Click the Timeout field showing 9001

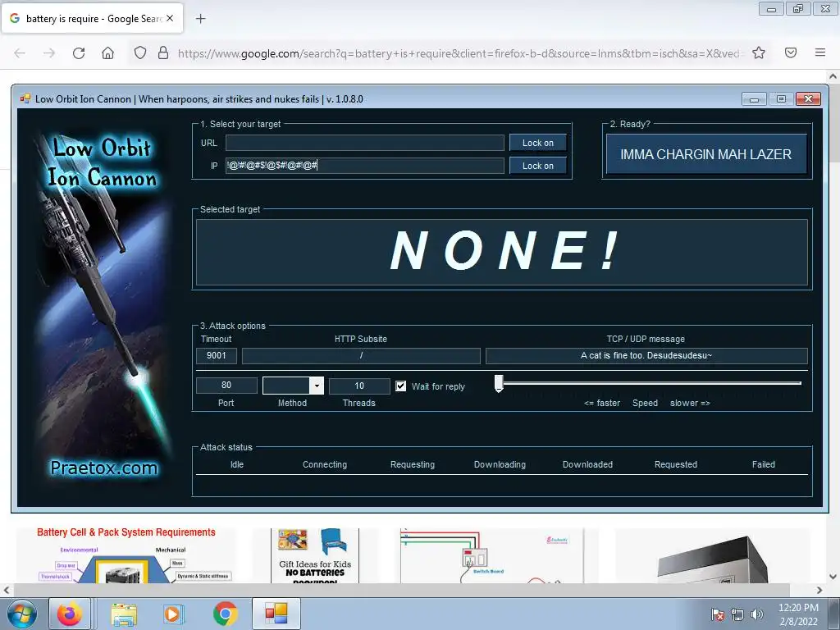click(x=217, y=355)
